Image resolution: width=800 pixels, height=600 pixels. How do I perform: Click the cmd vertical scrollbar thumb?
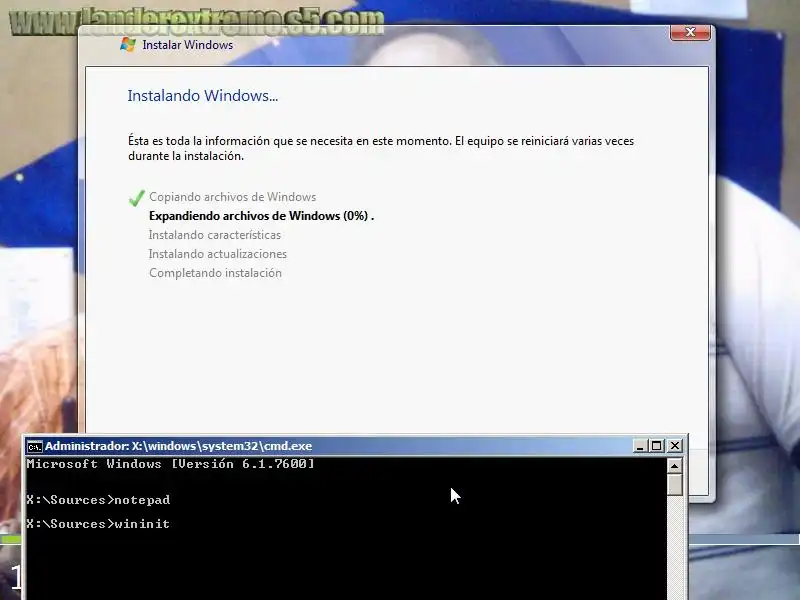tap(674, 485)
